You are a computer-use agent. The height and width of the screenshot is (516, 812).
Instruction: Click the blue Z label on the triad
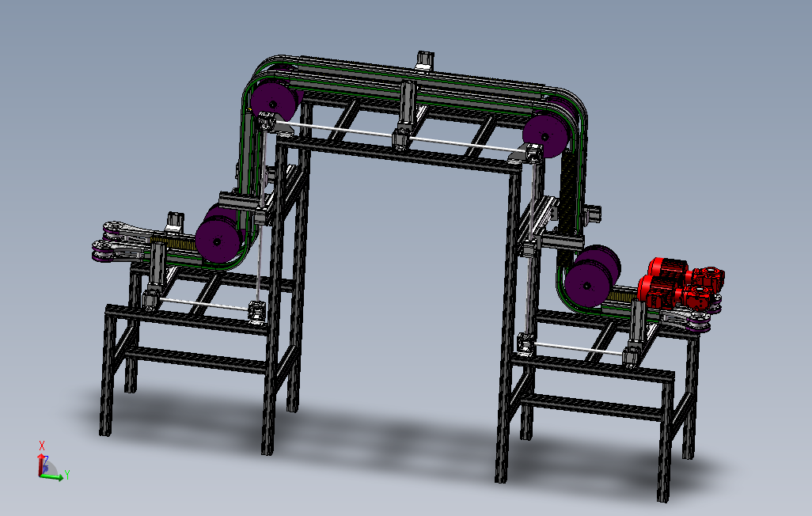[46, 460]
